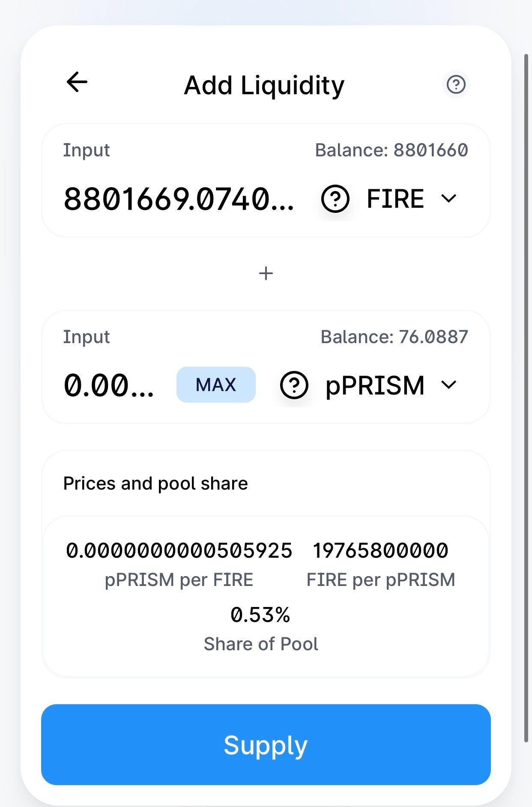Click the Balance: 8801660 text
Screen dimensions: 532x807
(392, 150)
